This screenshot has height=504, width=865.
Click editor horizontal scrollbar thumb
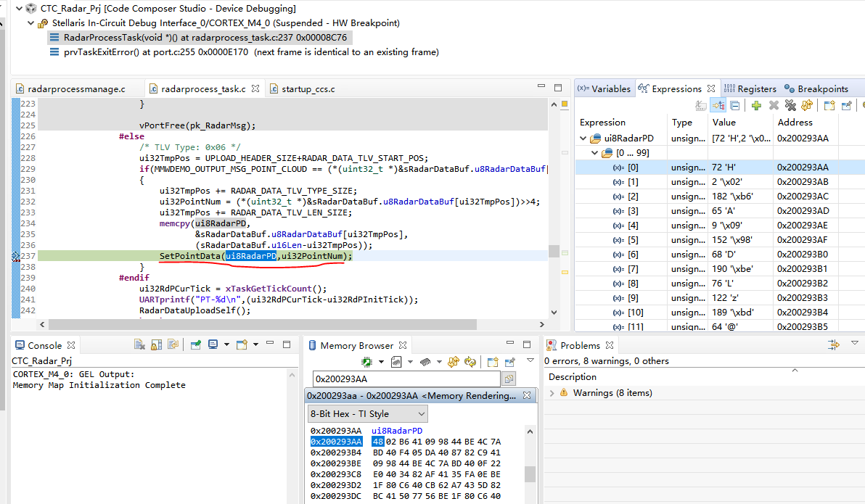(x=263, y=324)
